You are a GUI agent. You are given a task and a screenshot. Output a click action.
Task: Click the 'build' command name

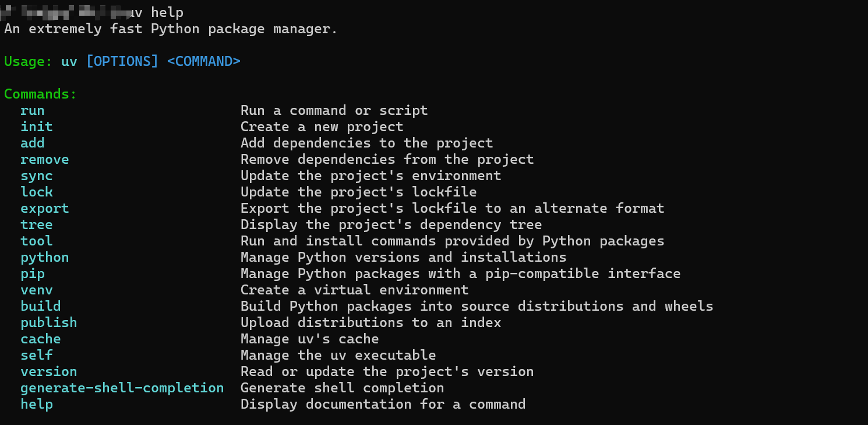pos(41,306)
